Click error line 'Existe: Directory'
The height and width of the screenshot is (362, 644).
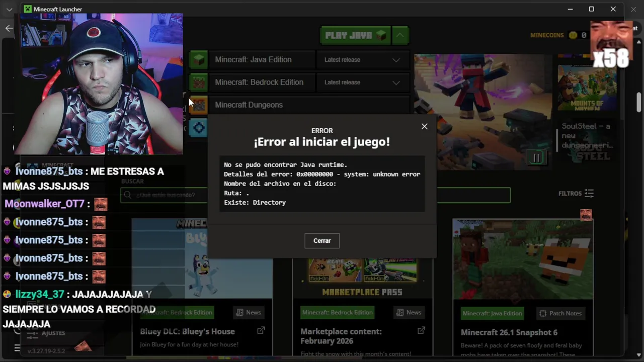click(255, 203)
